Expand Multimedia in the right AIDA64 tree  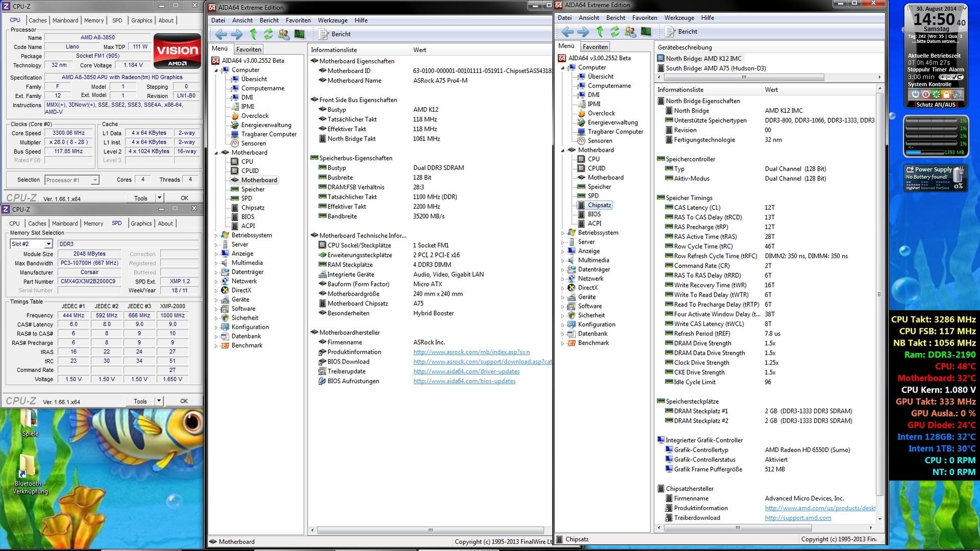tap(563, 260)
